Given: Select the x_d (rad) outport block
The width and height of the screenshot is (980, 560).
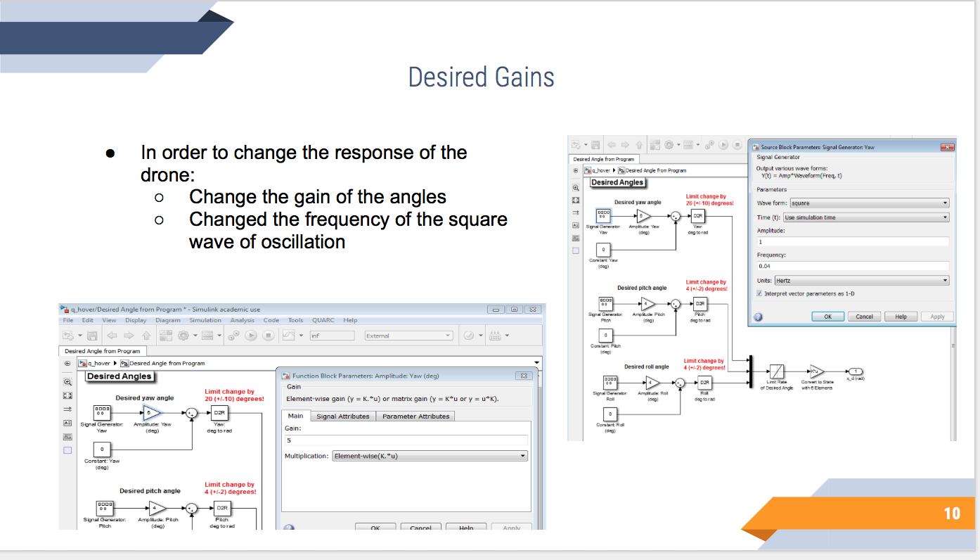Looking at the screenshot, I should pyautogui.click(x=856, y=371).
